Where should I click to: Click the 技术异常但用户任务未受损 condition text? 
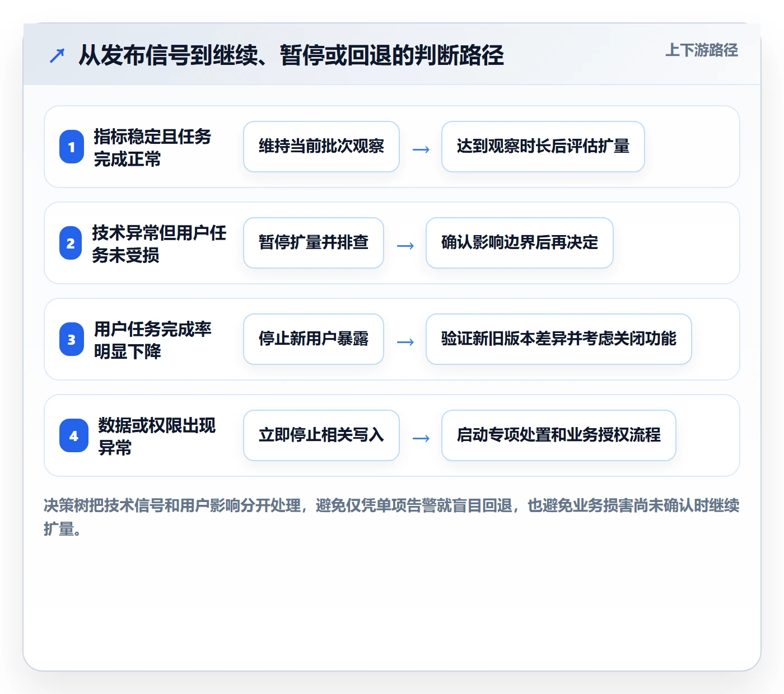point(159,243)
